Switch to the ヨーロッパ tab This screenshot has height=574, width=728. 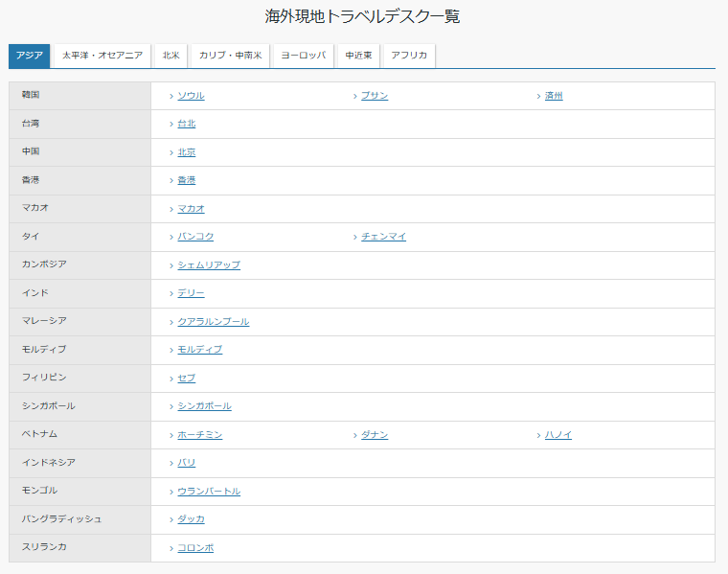pos(303,56)
